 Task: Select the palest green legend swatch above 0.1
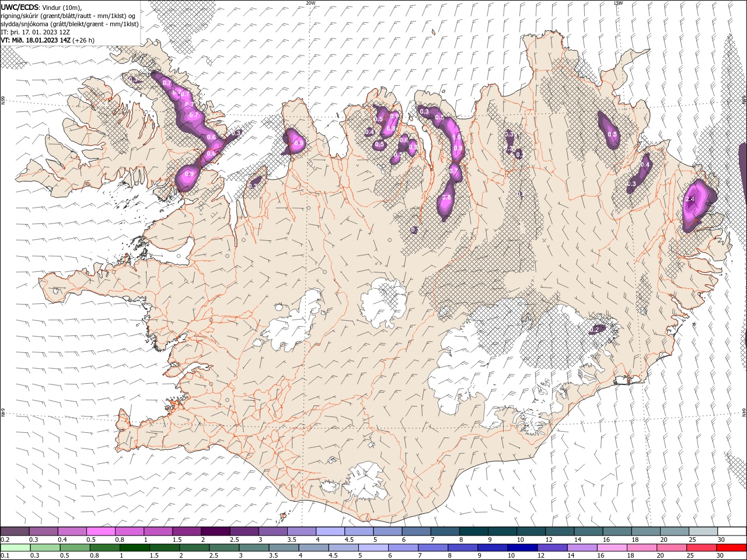tap(15, 547)
